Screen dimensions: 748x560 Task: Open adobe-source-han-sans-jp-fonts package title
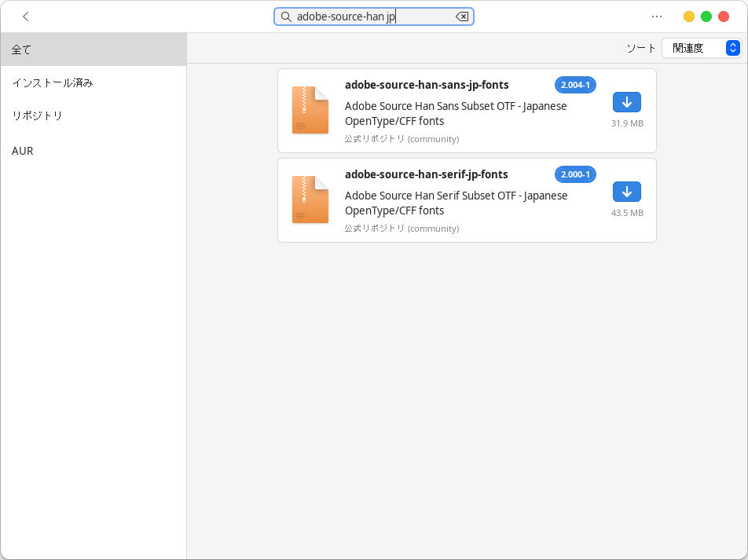point(427,85)
